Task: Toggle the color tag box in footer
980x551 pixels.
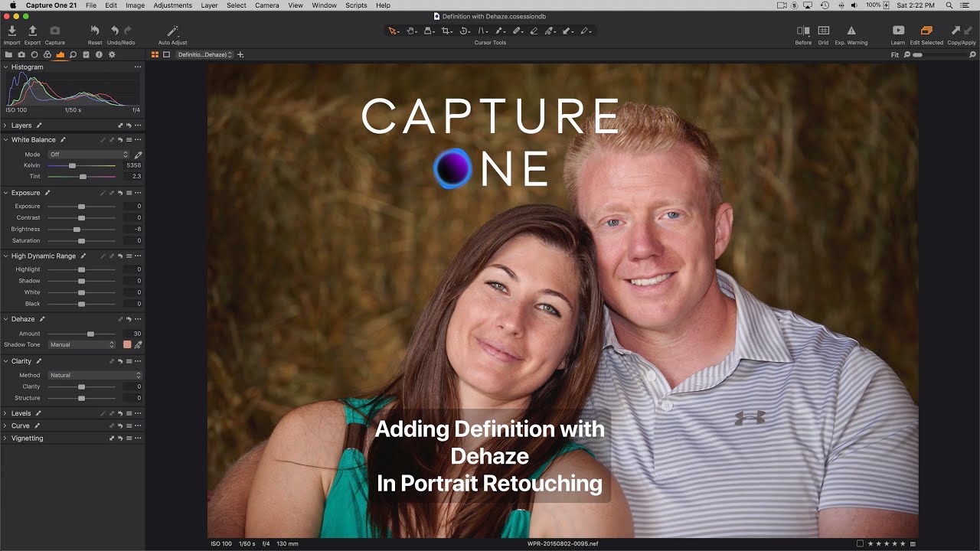Action: (x=860, y=544)
